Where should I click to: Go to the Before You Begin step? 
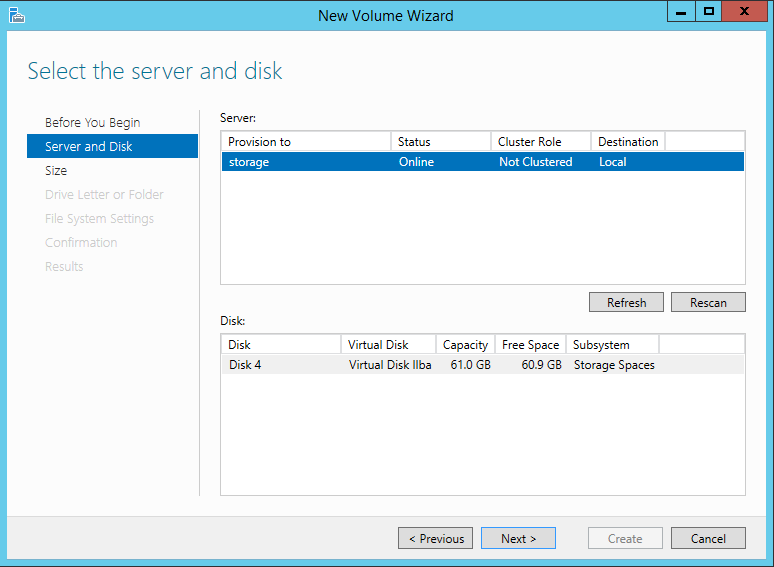[92, 122]
